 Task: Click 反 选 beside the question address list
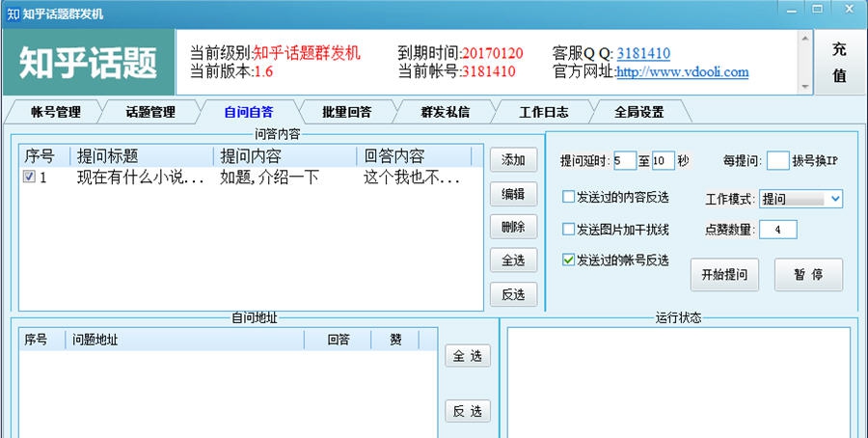pos(468,411)
